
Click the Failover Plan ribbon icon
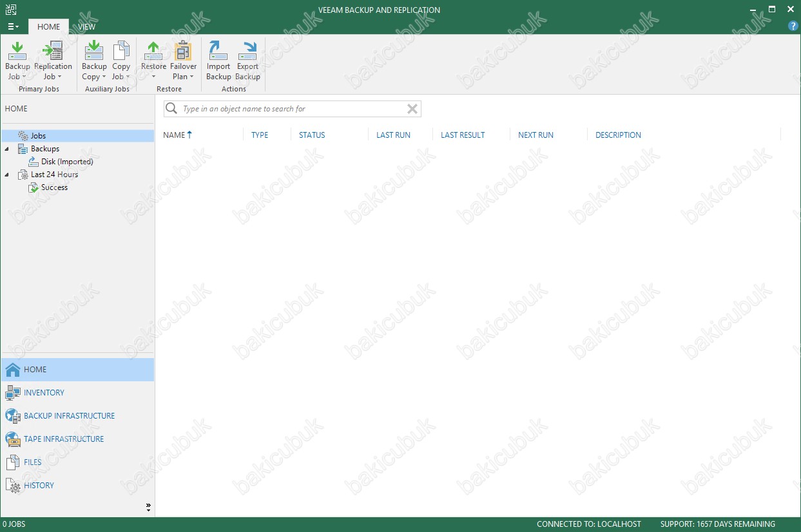183,50
